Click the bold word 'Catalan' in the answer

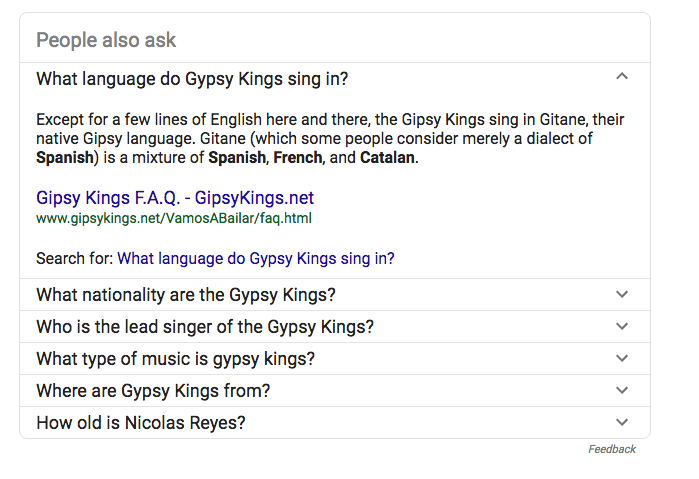pos(387,157)
